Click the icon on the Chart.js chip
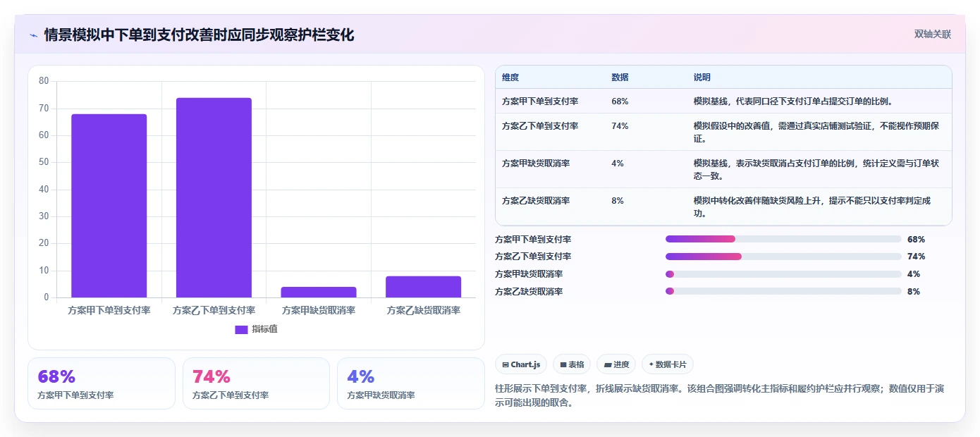The height and width of the screenshot is (437, 980). 506,365
